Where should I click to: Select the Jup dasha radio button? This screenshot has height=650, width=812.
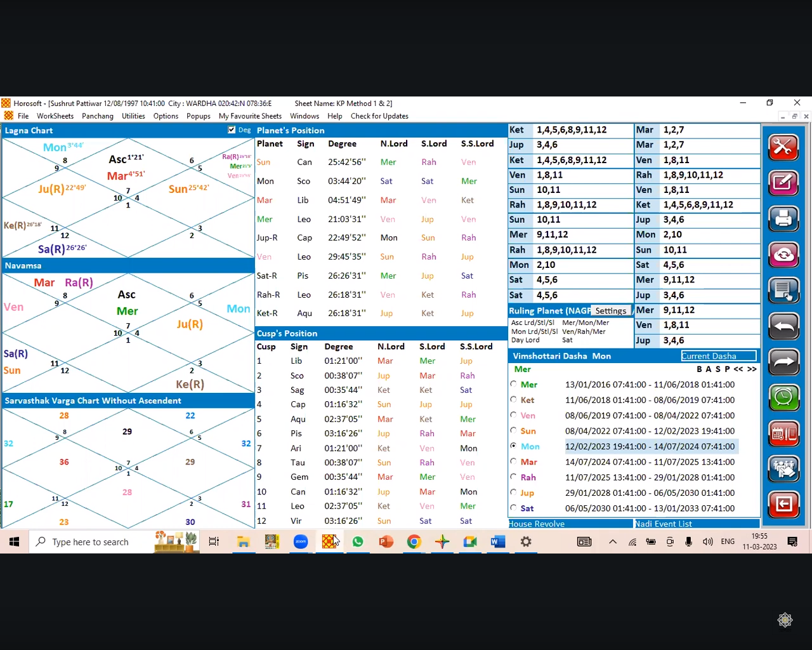click(x=514, y=492)
